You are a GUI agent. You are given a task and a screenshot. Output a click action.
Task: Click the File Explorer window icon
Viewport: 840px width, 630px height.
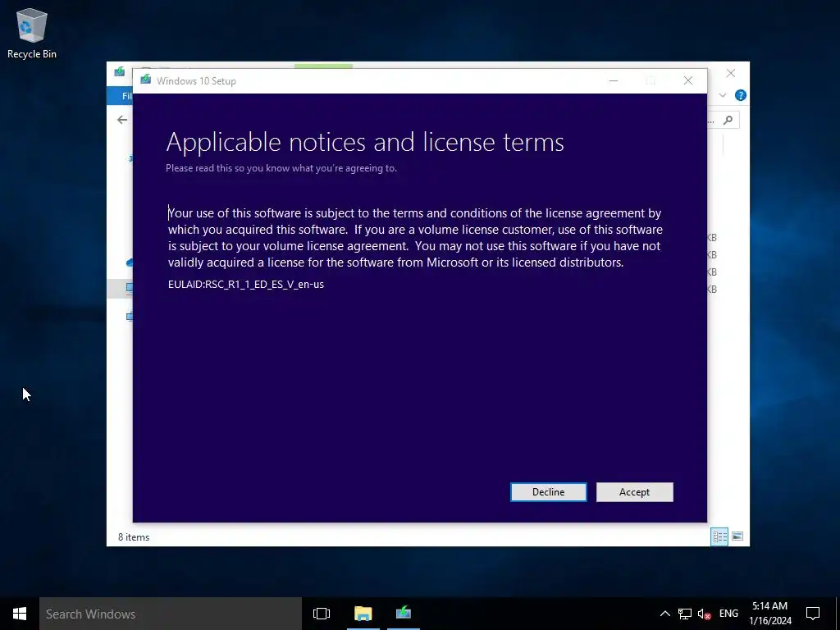(120, 72)
